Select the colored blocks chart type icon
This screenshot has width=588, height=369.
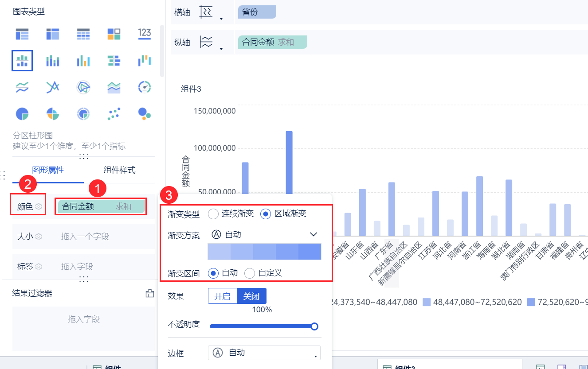[114, 34]
